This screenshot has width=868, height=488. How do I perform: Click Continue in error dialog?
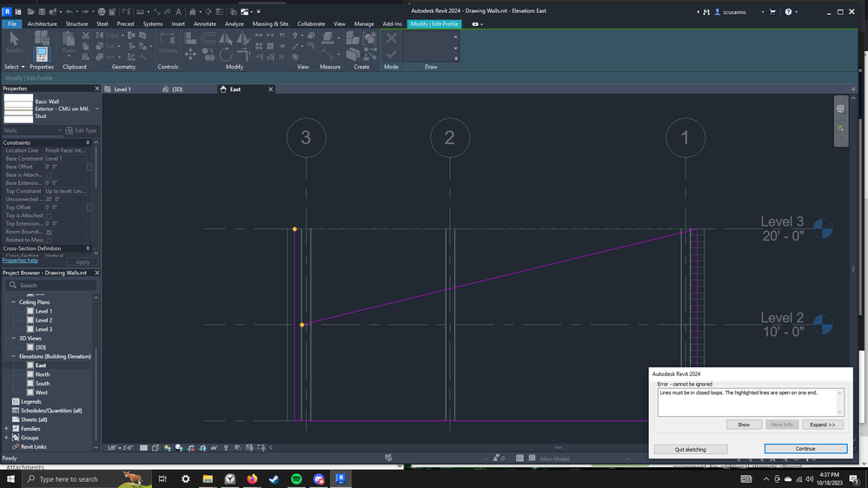[805, 449]
